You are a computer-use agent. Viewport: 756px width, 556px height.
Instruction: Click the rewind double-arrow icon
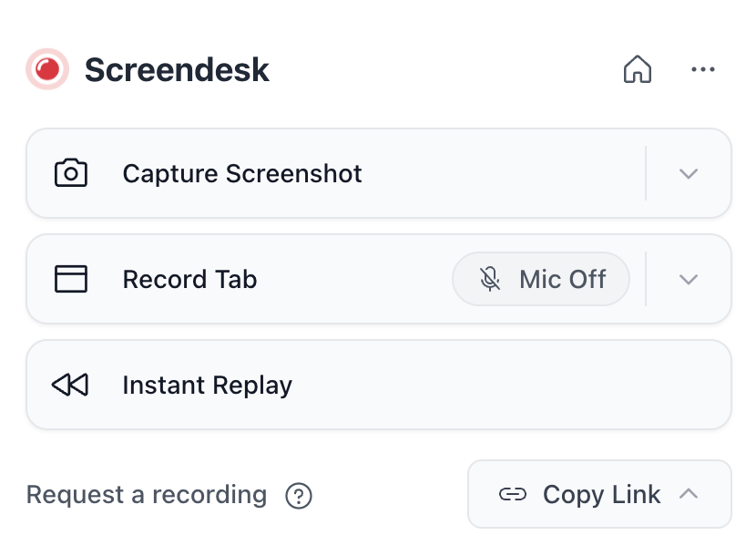(x=71, y=385)
